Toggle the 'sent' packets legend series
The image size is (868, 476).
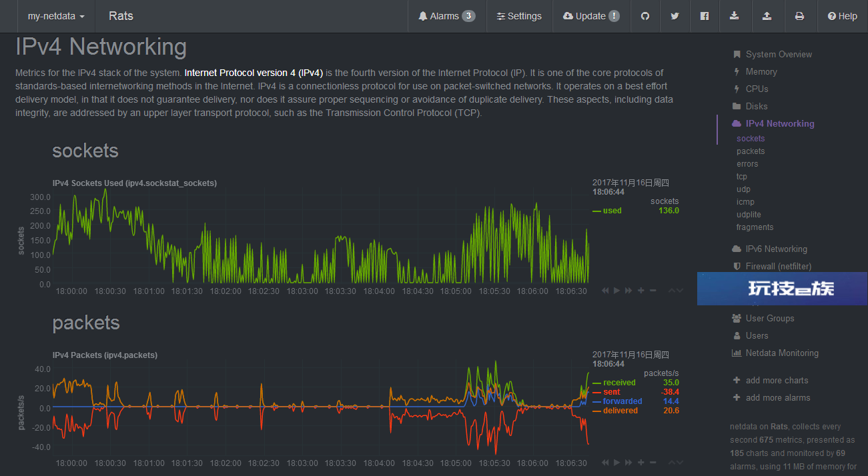click(x=611, y=392)
